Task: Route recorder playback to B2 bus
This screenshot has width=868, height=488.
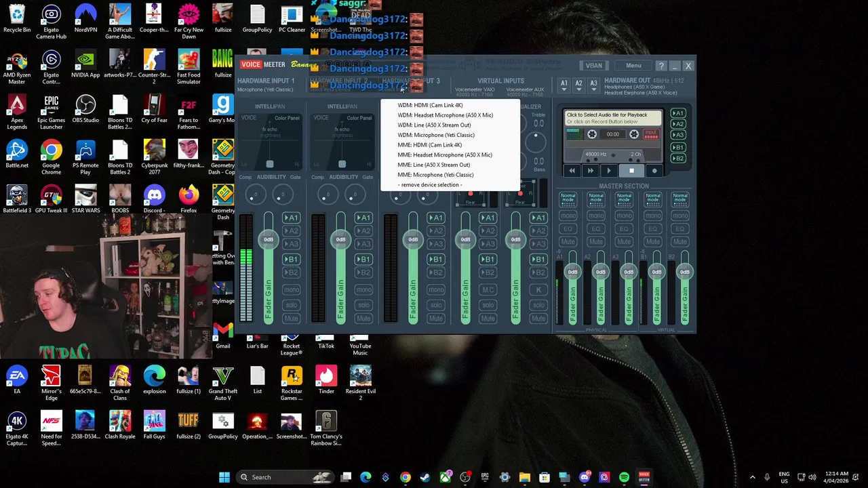Action: point(677,159)
